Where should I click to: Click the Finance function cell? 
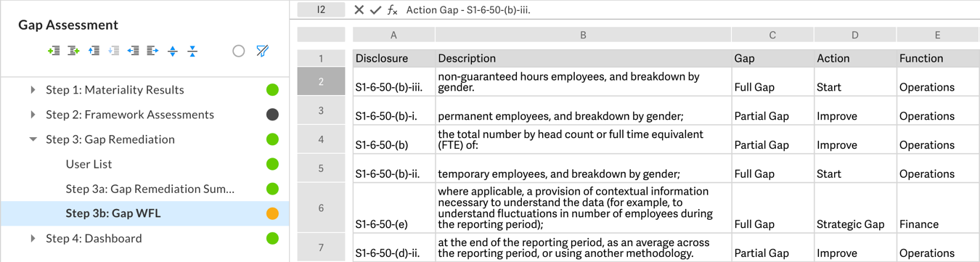tap(938, 208)
